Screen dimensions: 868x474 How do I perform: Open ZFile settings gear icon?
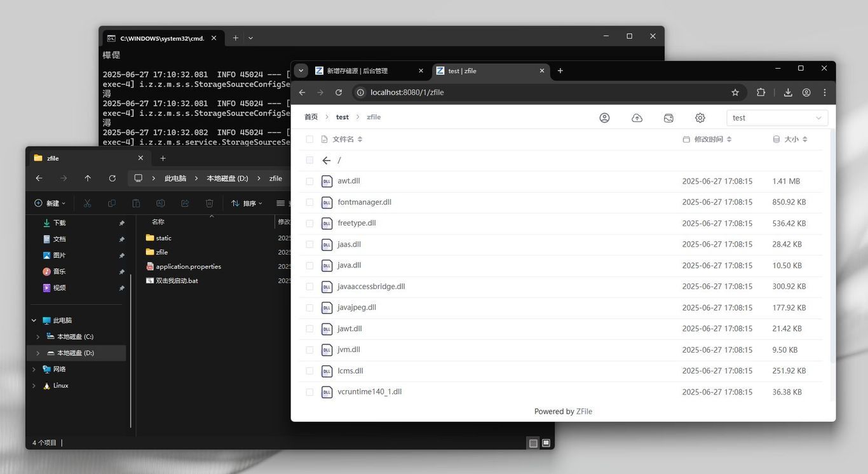tap(700, 118)
